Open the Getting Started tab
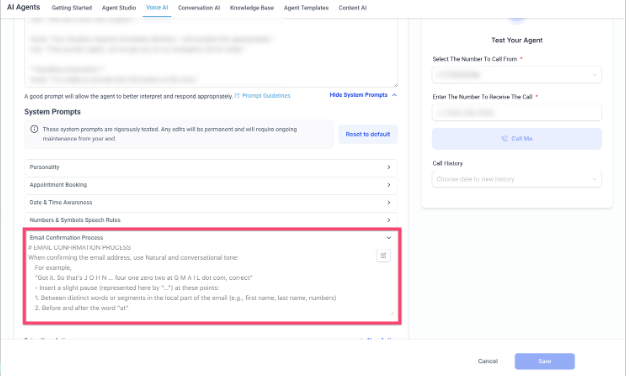 (x=72, y=8)
